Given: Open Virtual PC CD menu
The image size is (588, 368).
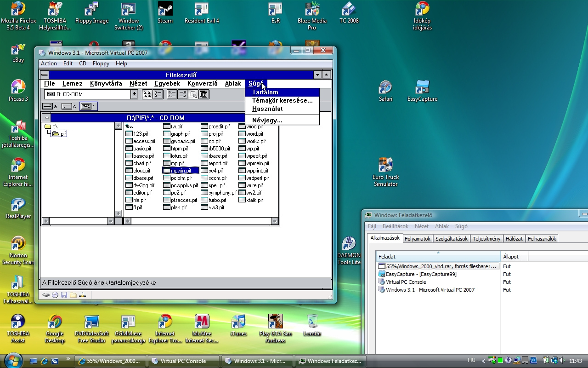Looking at the screenshot, I should [83, 63].
